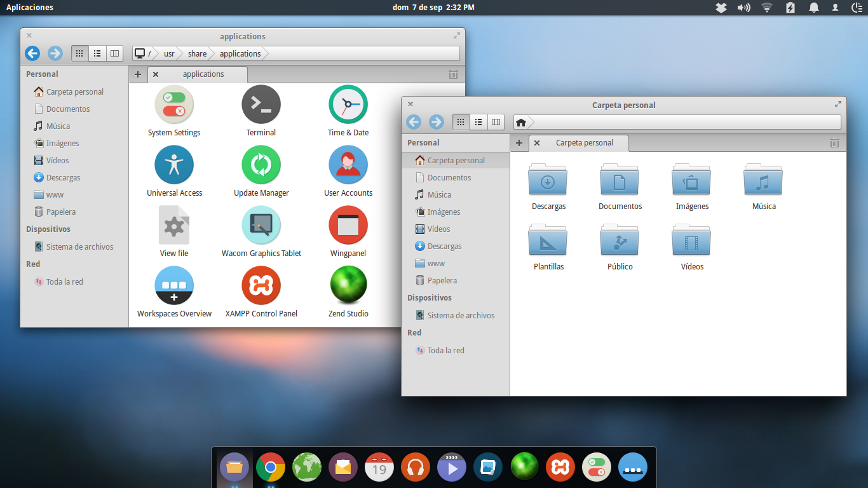Click the 'share' breadcrumb in path bar
The image size is (868, 488).
point(197,54)
